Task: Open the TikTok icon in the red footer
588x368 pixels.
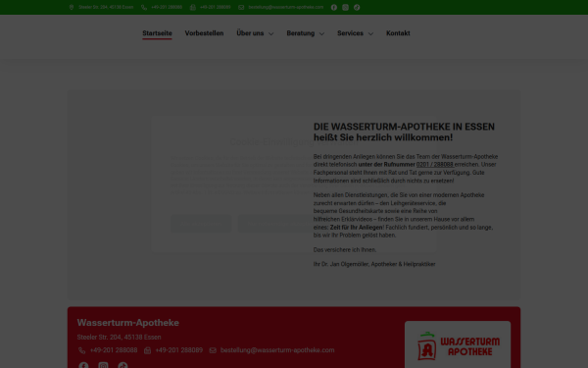Action: coord(122,365)
